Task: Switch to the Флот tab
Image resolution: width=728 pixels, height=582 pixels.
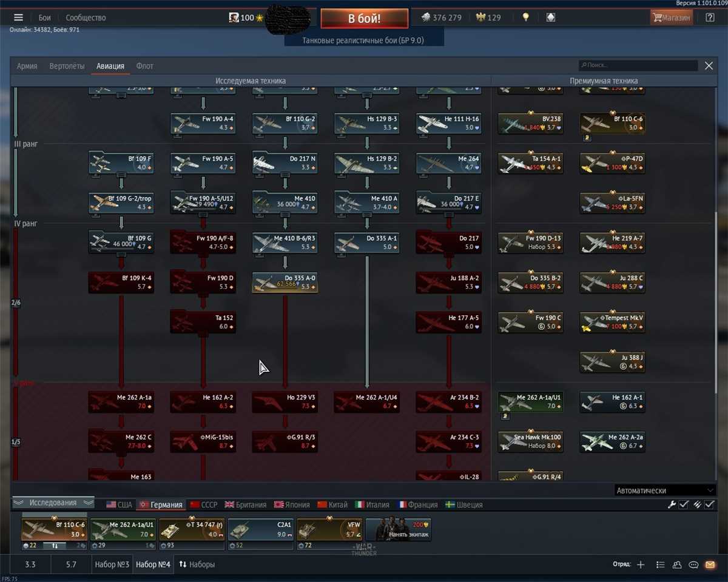Action: 145,66
